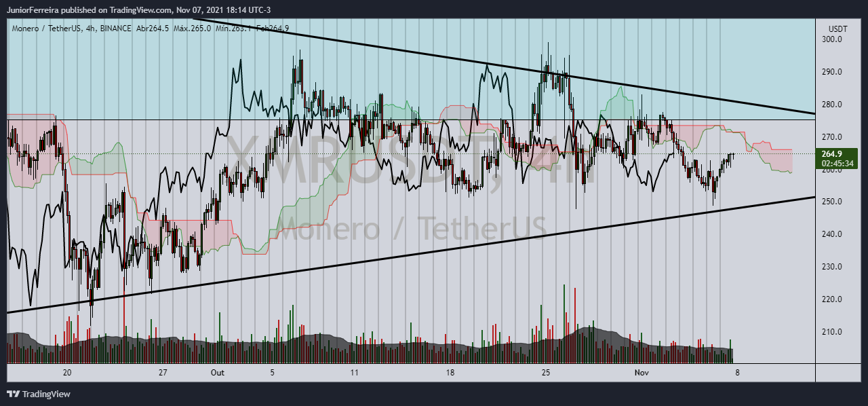Image resolution: width=868 pixels, height=406 pixels.
Task: Click the 300.0 price axis label
Action: (x=831, y=39)
